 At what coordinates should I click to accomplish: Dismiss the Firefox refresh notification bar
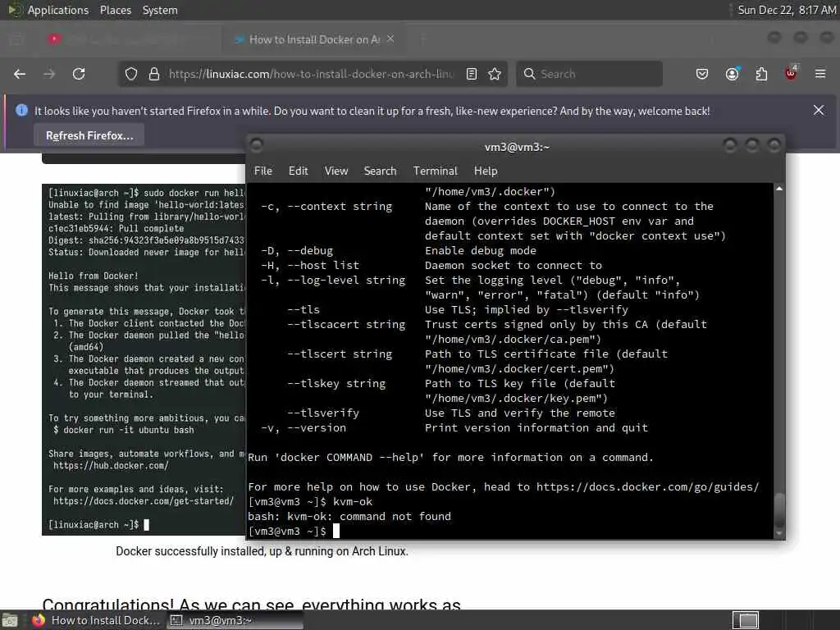tap(819, 110)
